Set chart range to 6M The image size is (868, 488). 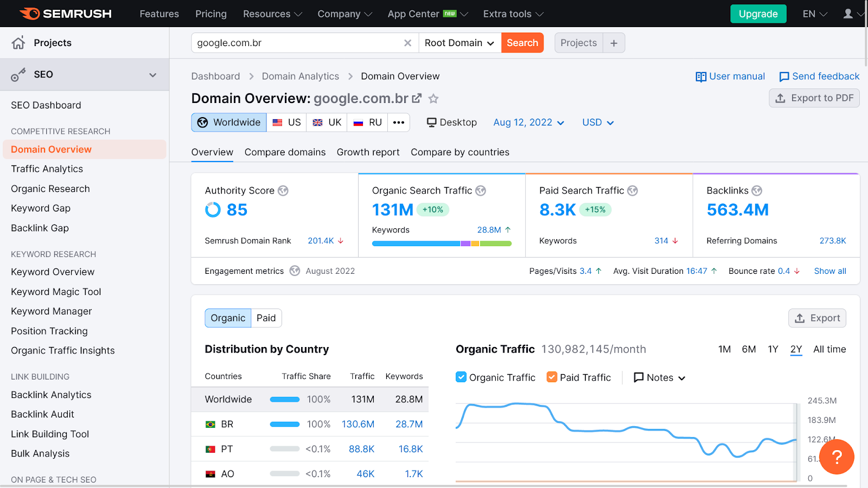749,349
